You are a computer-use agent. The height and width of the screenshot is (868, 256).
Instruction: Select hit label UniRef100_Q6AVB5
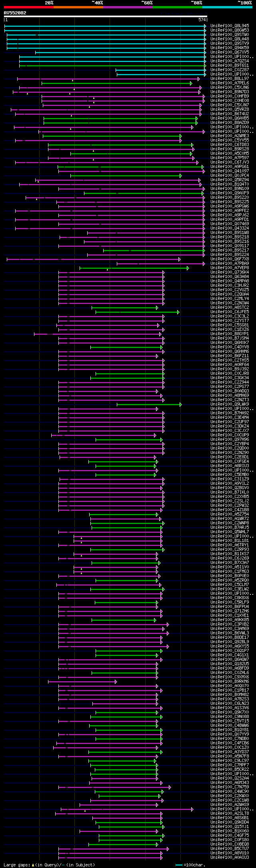click(230, 118)
